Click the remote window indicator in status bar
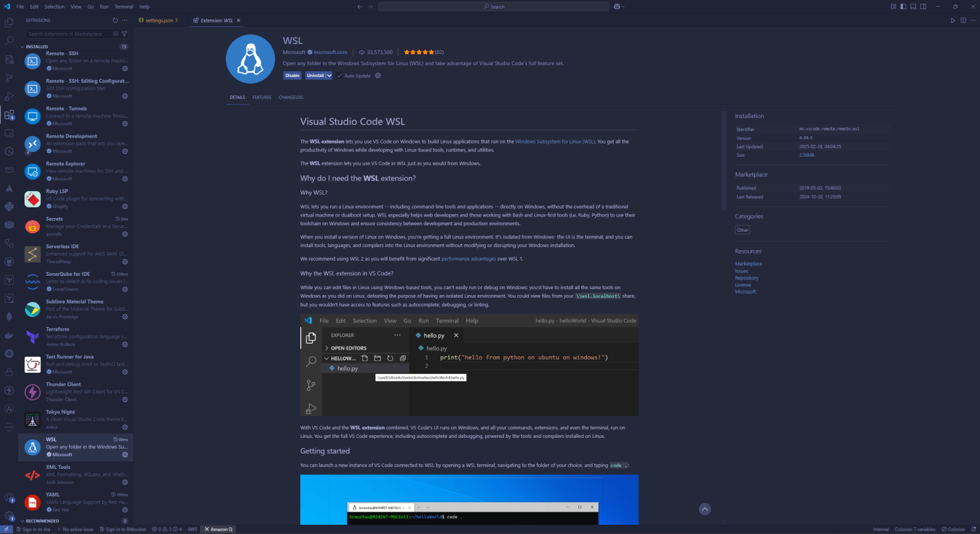The height and width of the screenshot is (534, 980). click(5, 529)
